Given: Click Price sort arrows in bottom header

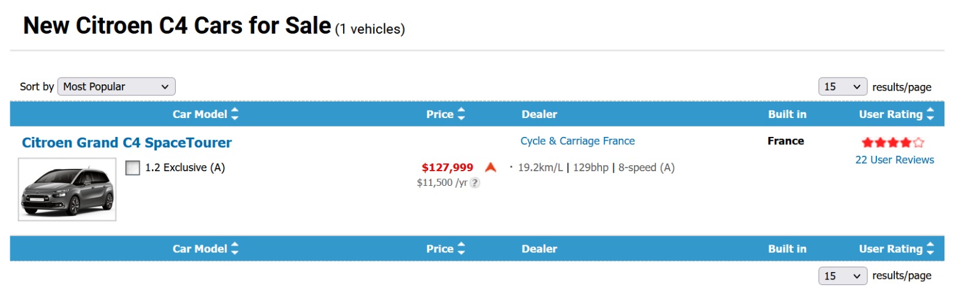Looking at the screenshot, I should click(x=461, y=249).
